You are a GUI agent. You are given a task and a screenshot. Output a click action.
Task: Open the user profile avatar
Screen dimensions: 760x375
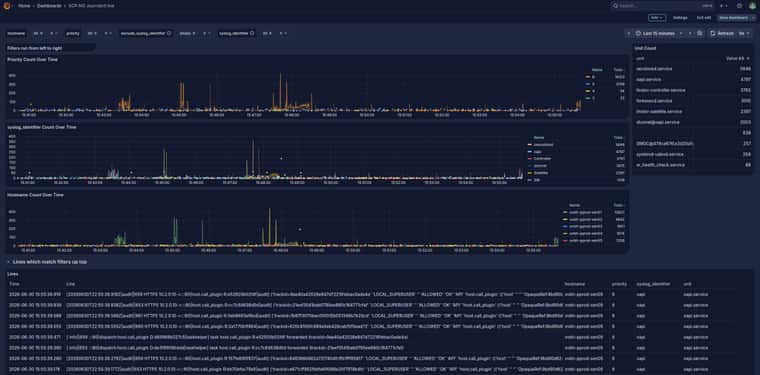(x=753, y=6)
